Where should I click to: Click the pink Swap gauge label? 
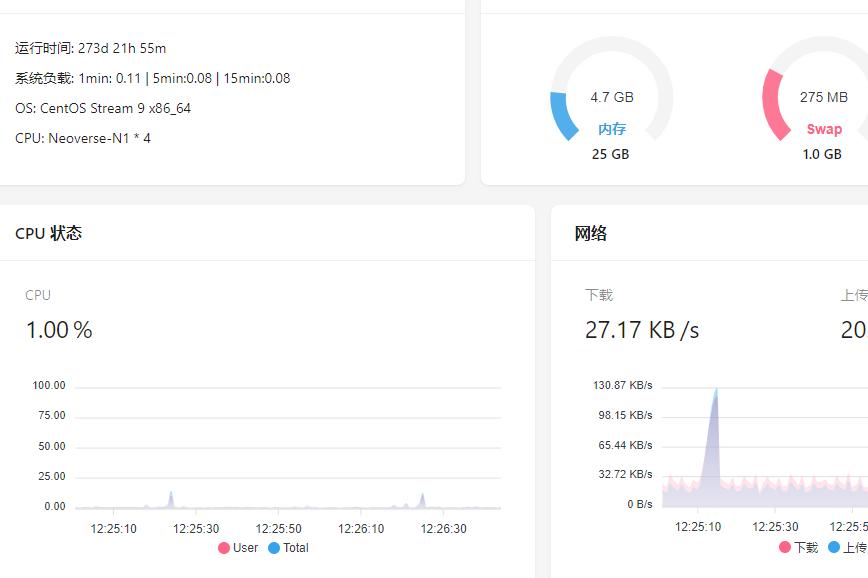(824, 129)
